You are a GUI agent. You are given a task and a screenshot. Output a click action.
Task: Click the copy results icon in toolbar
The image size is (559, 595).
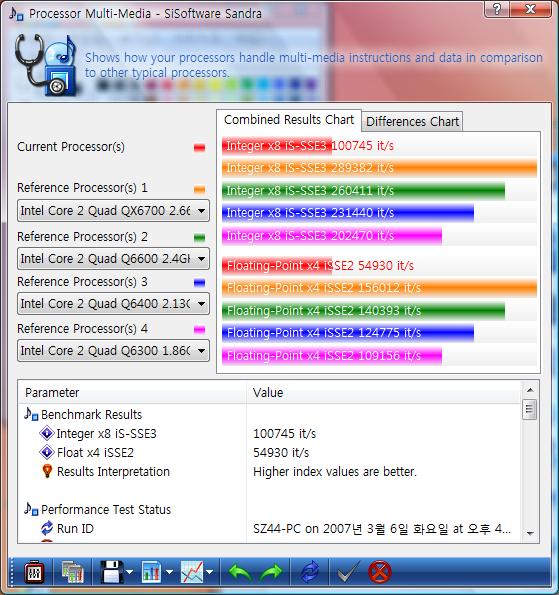[x=73, y=572]
